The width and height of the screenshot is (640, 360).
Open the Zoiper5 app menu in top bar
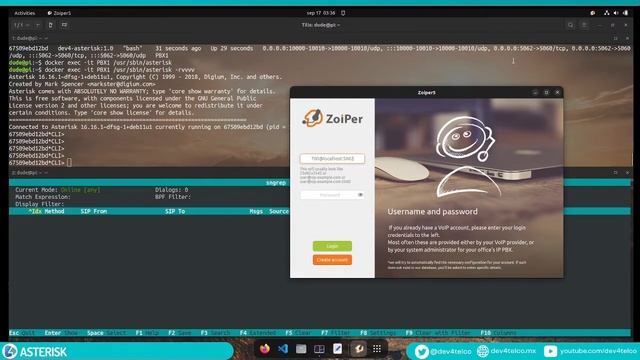[x=59, y=13]
